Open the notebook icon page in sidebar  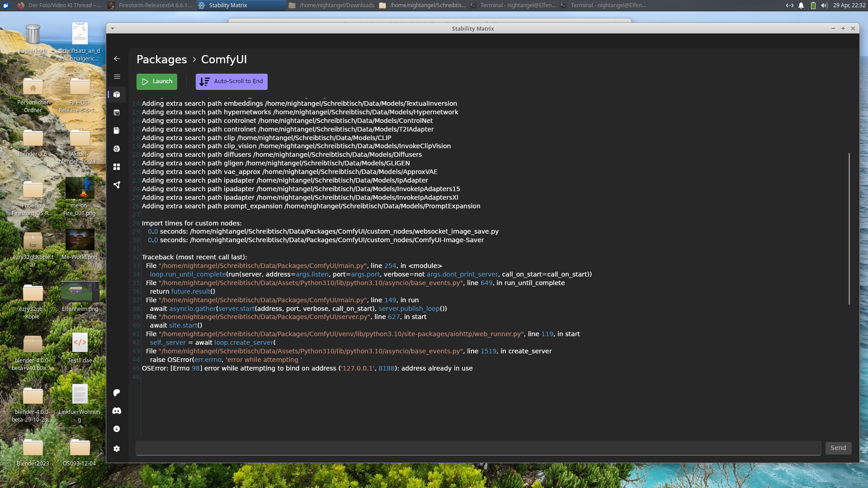pos(117,131)
